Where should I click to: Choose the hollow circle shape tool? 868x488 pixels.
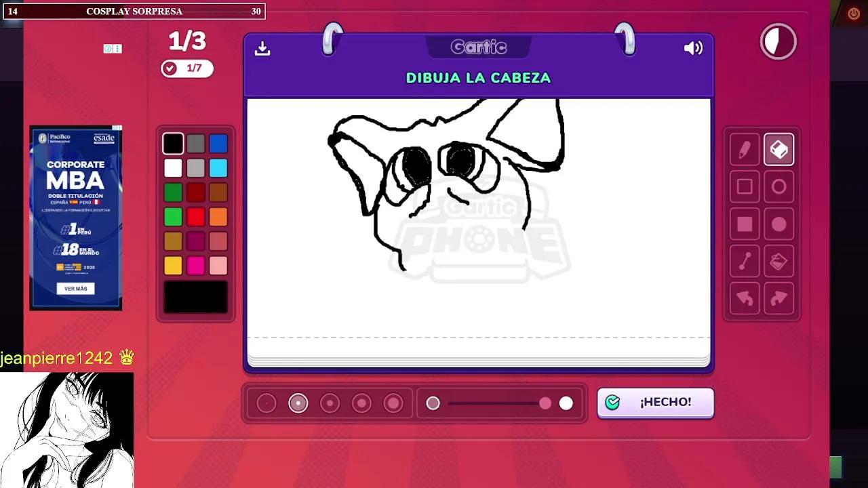click(x=778, y=186)
